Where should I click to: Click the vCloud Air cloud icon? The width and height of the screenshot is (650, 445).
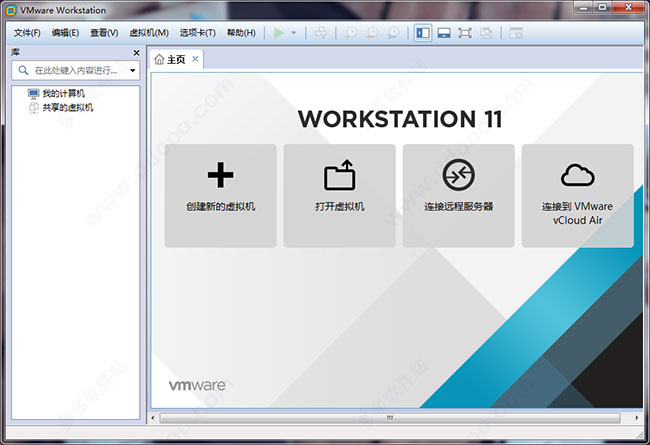577,176
